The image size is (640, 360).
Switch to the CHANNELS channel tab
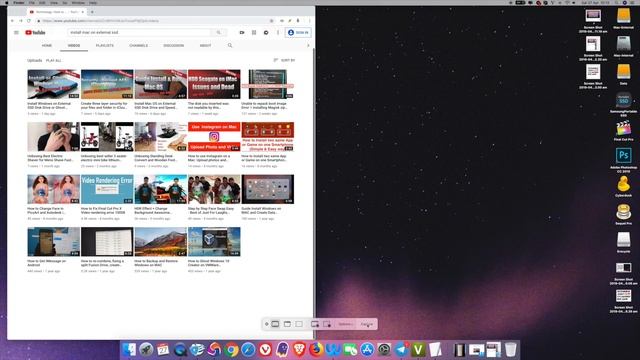pos(139,45)
